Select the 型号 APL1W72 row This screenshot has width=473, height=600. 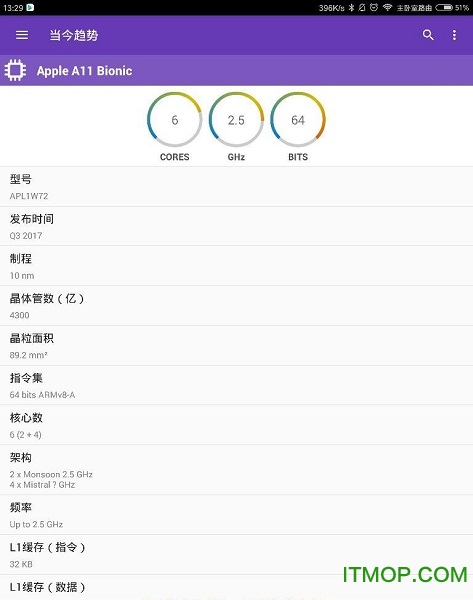[x=236, y=187]
